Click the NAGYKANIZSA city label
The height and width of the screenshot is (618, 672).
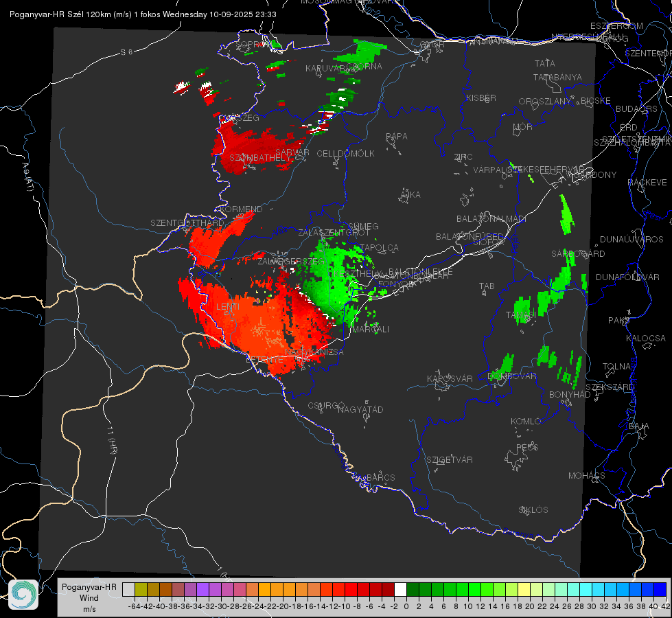(x=314, y=352)
